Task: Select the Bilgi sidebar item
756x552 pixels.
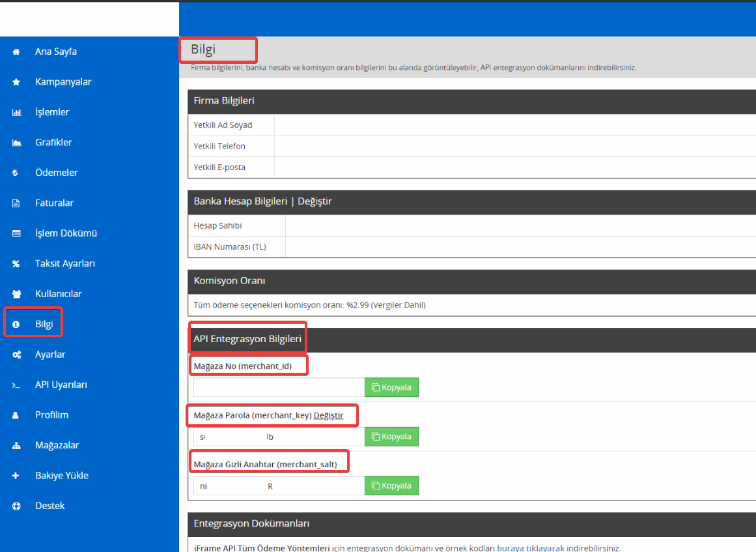Action: 44,325
